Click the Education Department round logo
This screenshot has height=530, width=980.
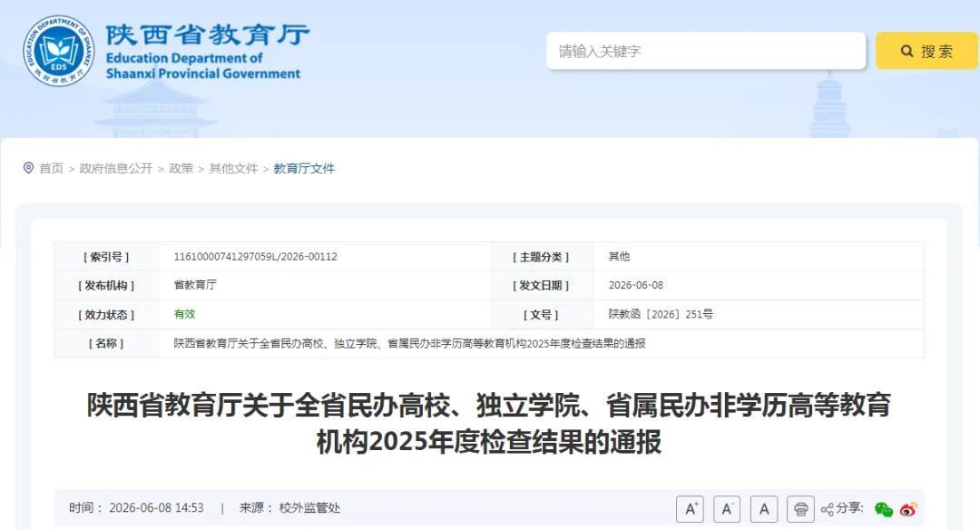[59, 51]
